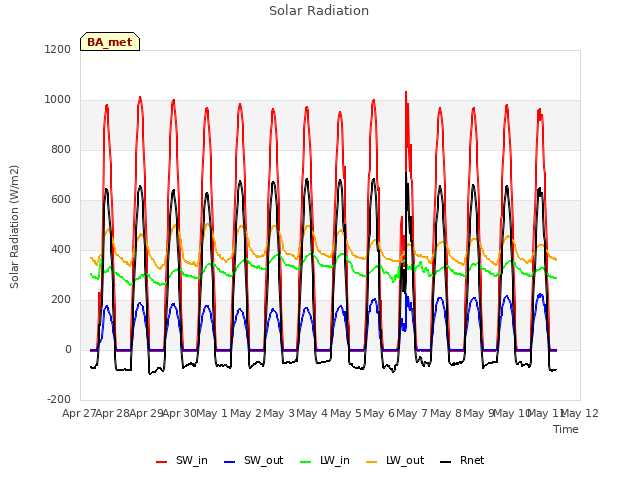Click the 0 y-axis tick label
Screen dimensions: 640x480
point(68,349)
